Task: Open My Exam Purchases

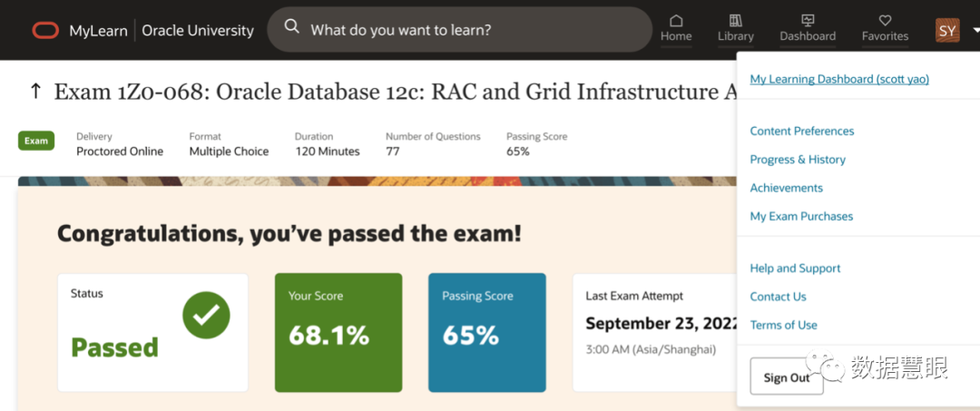Action: [801, 216]
